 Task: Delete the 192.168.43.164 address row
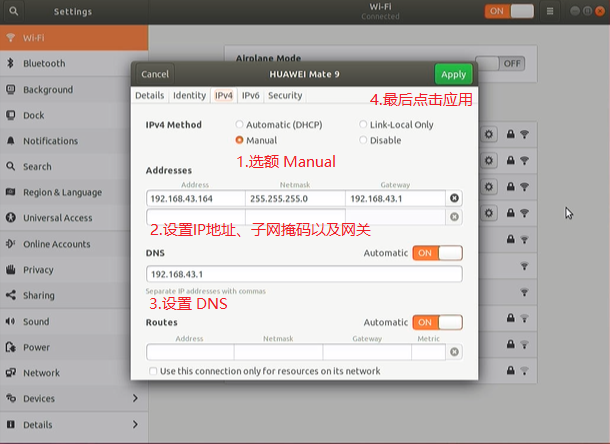[x=455, y=198]
